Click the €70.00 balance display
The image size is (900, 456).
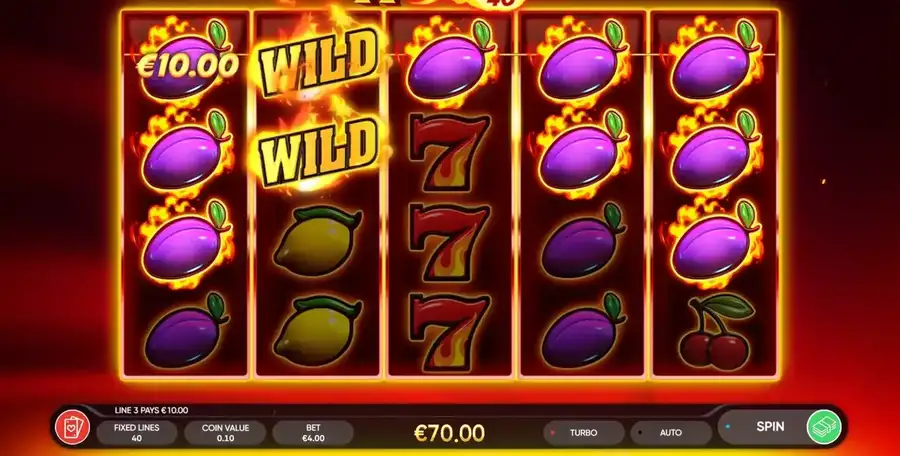[449, 432]
